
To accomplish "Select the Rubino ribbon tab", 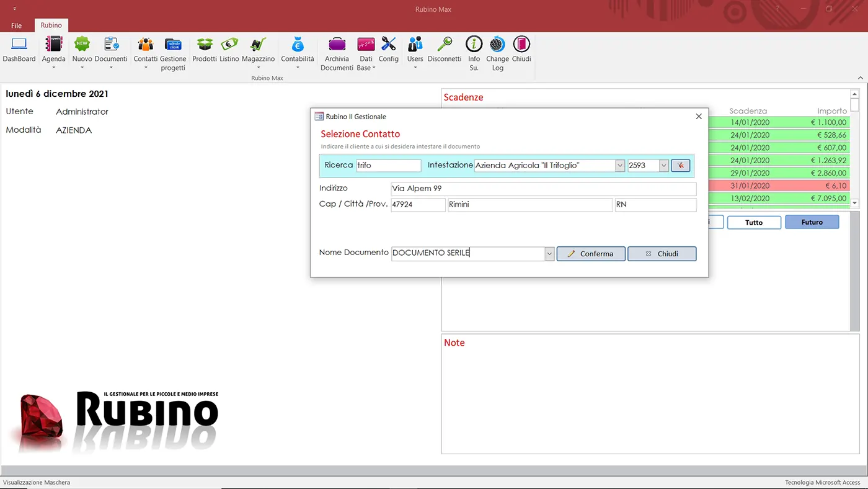I will coord(51,25).
